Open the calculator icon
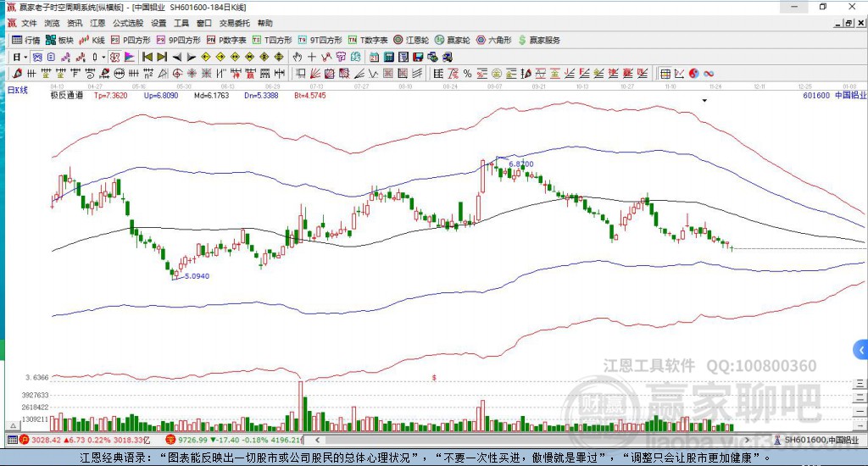Viewport: 868px width, 466px height. pos(388,57)
